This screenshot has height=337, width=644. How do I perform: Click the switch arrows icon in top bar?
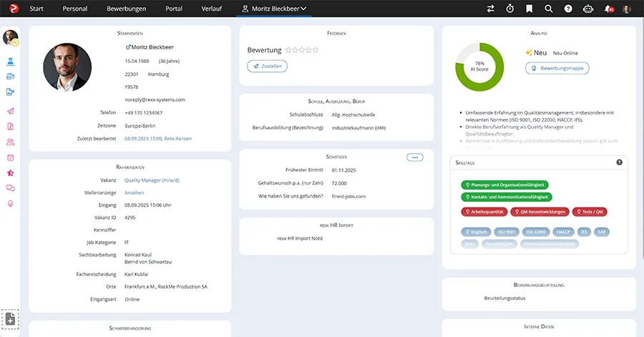(491, 9)
